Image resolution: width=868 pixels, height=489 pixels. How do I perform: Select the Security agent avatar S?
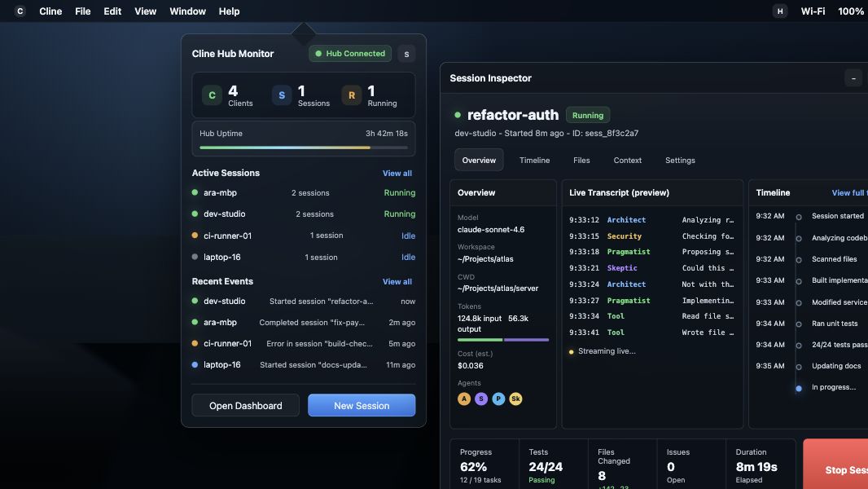coord(481,399)
